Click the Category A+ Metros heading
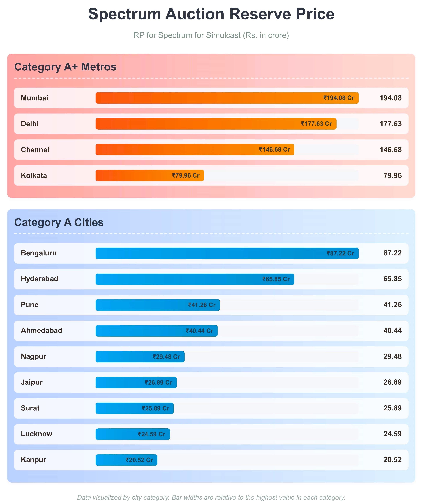 pos(65,67)
